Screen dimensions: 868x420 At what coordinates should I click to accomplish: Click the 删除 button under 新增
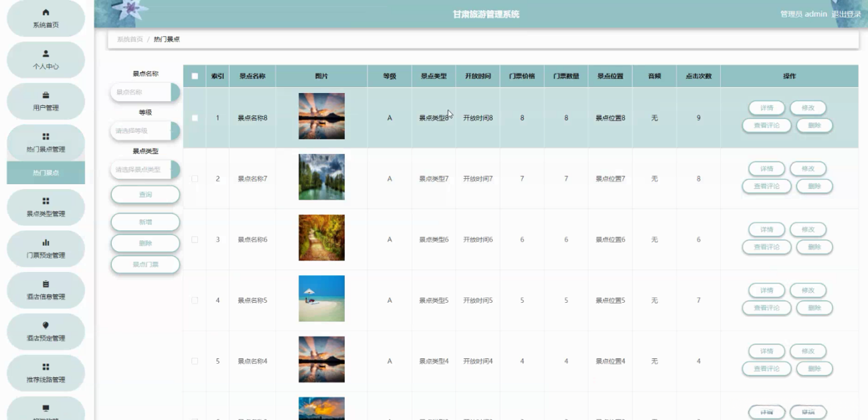click(145, 243)
